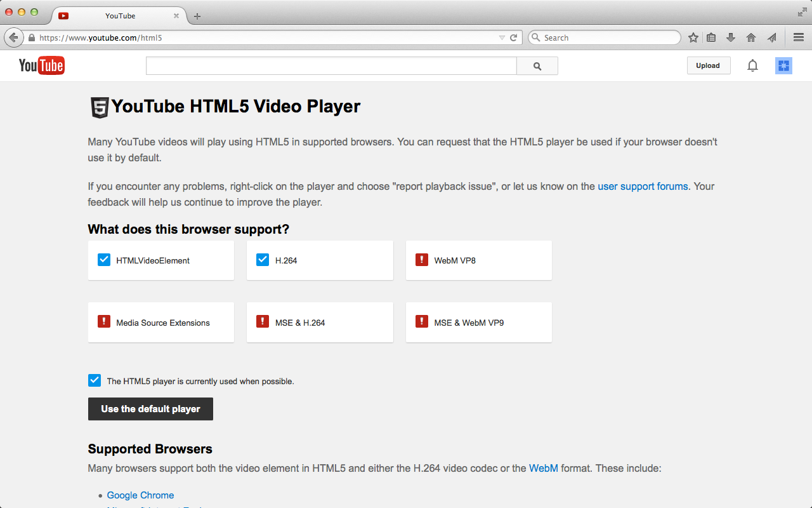Click the browser search magnifier icon
Screen dimensions: 812x508
coord(536,37)
